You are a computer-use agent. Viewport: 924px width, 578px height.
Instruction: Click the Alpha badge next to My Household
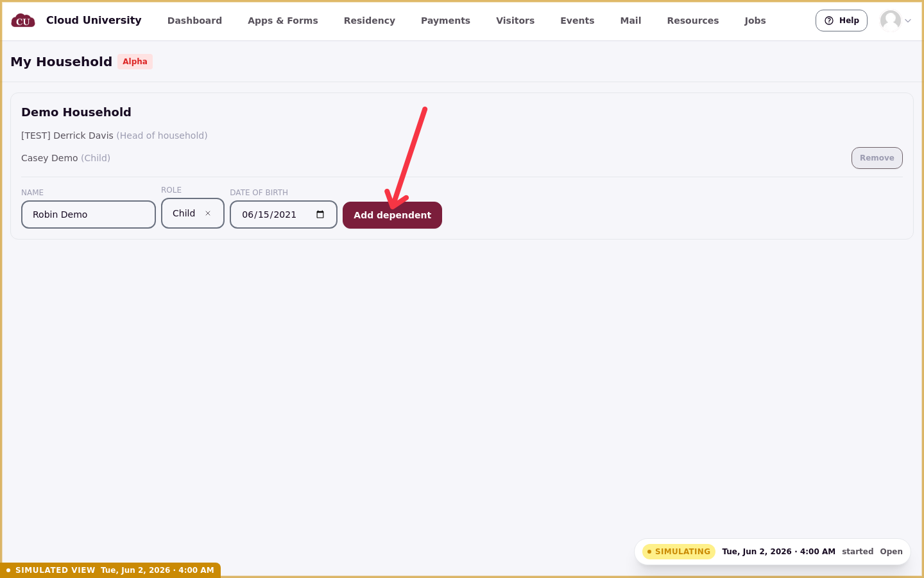click(135, 62)
